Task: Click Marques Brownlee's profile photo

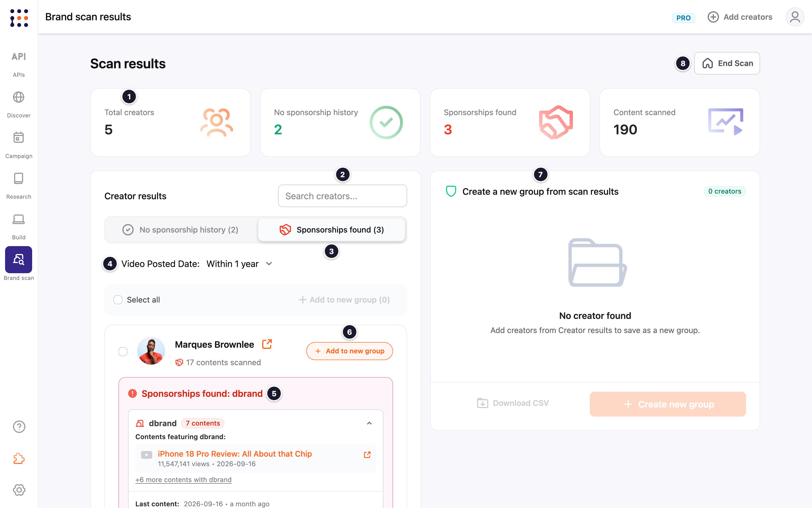Action: tap(151, 351)
